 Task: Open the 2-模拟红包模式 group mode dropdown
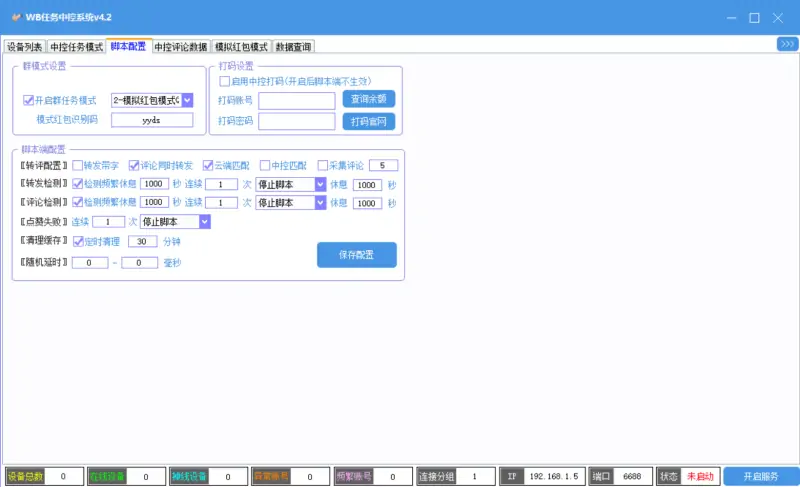(x=187, y=100)
